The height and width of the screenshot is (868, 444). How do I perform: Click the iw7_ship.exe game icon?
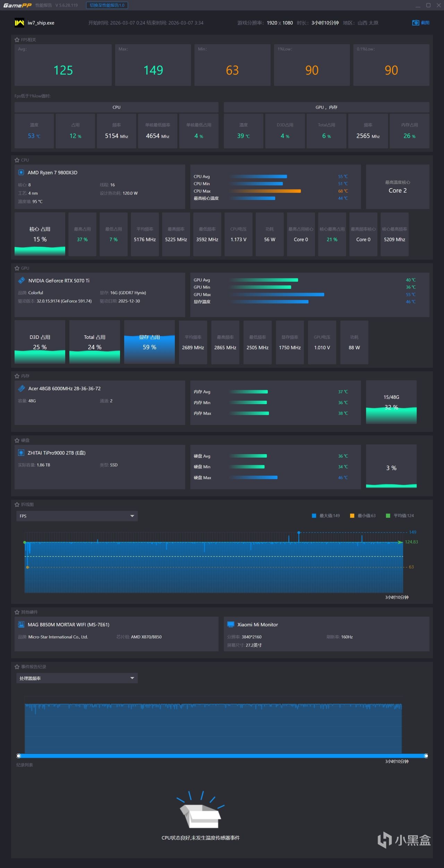tap(19, 23)
